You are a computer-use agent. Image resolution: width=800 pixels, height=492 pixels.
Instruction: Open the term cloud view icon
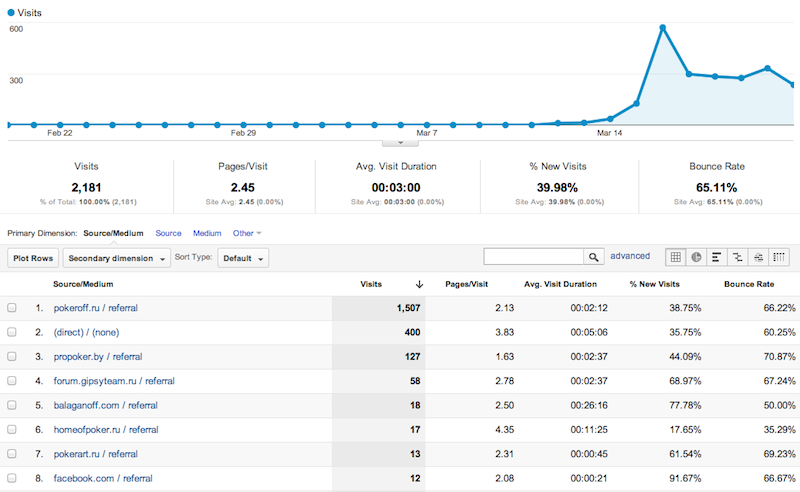coord(759,257)
